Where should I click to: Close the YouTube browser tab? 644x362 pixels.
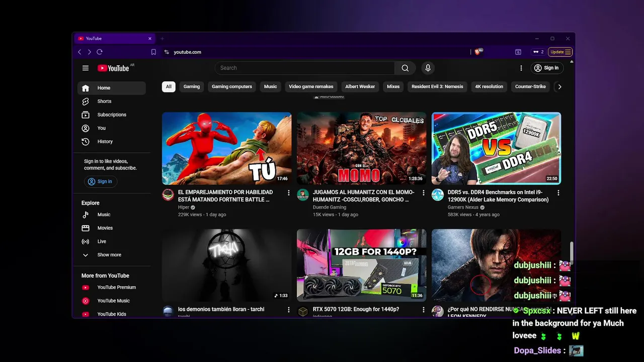(x=149, y=39)
